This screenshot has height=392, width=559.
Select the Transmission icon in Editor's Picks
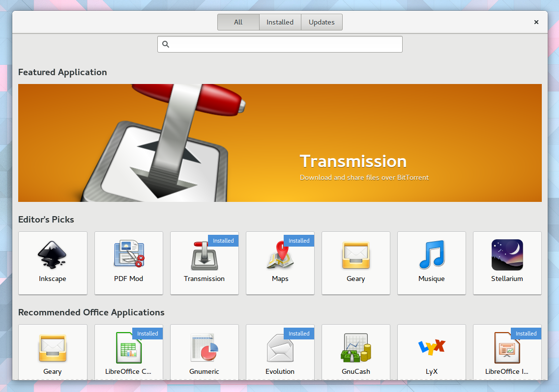click(204, 255)
